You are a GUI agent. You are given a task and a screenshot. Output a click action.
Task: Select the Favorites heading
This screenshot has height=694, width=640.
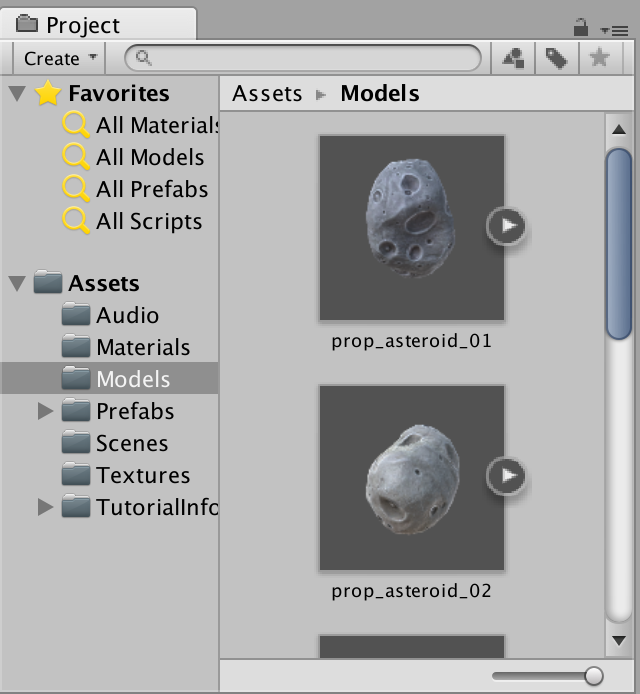click(x=119, y=93)
